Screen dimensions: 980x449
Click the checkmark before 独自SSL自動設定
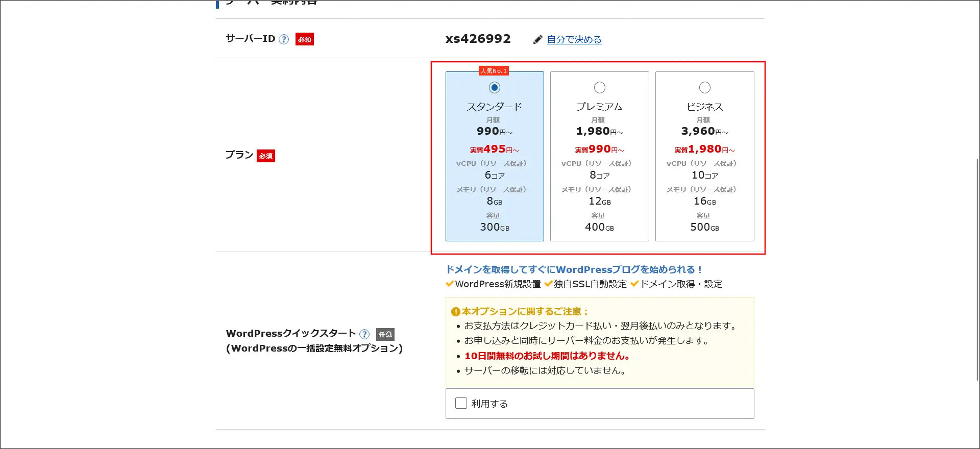click(x=549, y=284)
